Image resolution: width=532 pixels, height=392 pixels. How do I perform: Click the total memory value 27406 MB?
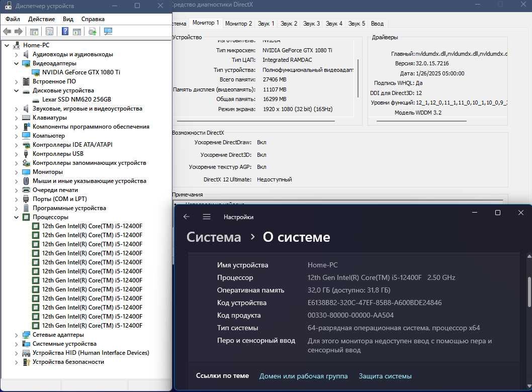[275, 79]
